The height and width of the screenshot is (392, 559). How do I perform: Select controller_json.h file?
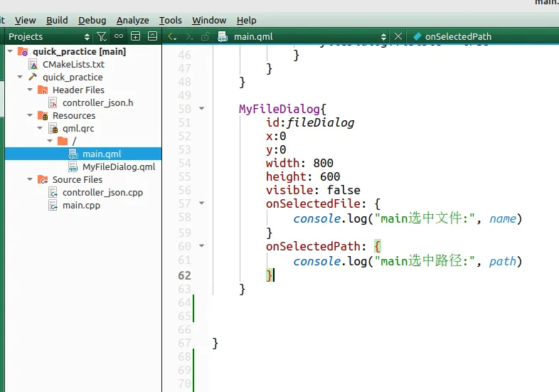pyautogui.click(x=97, y=103)
